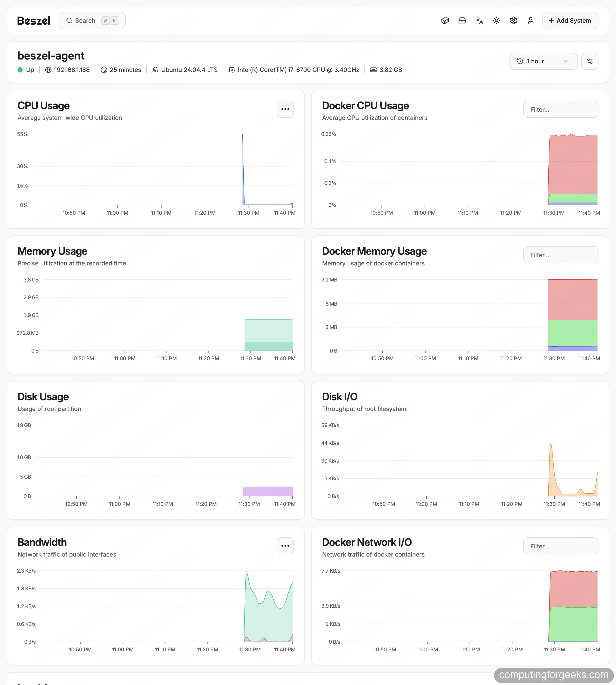Focus the Docker CPU Usage filter field
Screen dimensions: 616x685
click(x=560, y=109)
